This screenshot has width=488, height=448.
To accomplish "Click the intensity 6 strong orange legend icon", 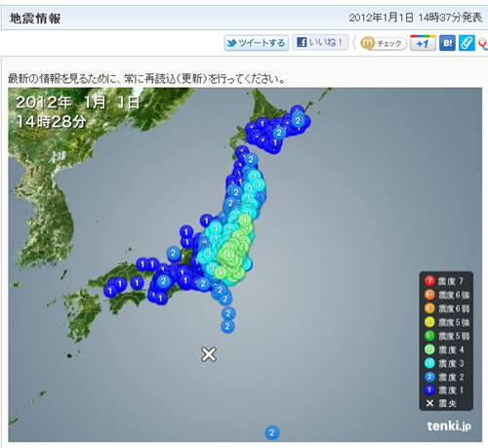I will [429, 295].
